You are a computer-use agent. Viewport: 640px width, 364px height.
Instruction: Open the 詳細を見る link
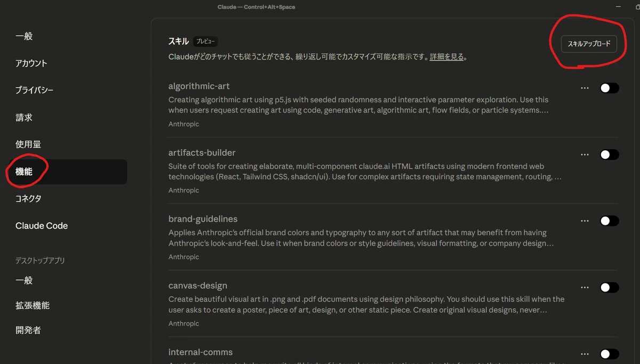pos(447,56)
